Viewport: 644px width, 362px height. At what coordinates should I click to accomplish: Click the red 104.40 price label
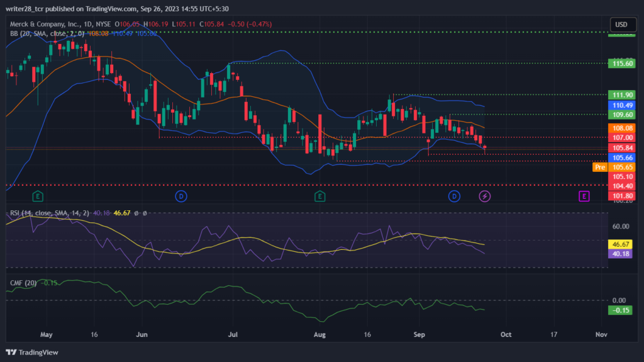(622, 186)
